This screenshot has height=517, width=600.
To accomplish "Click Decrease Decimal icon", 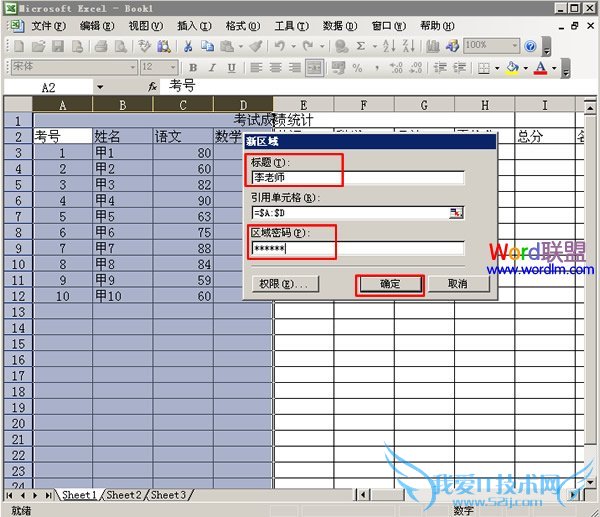I will click(x=416, y=68).
